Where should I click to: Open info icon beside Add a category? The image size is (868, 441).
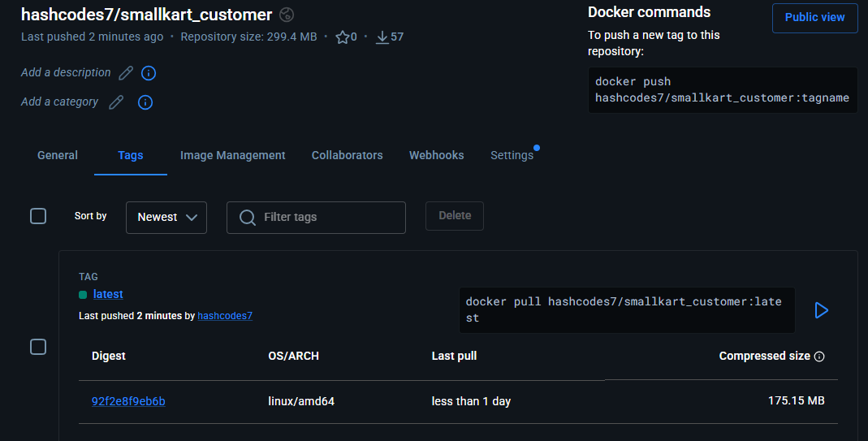pyautogui.click(x=145, y=102)
